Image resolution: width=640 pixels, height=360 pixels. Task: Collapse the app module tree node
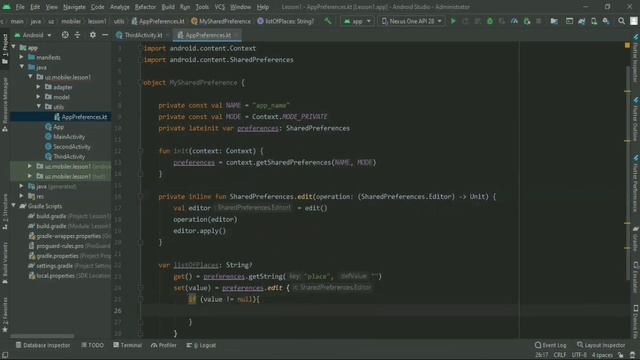point(14,47)
